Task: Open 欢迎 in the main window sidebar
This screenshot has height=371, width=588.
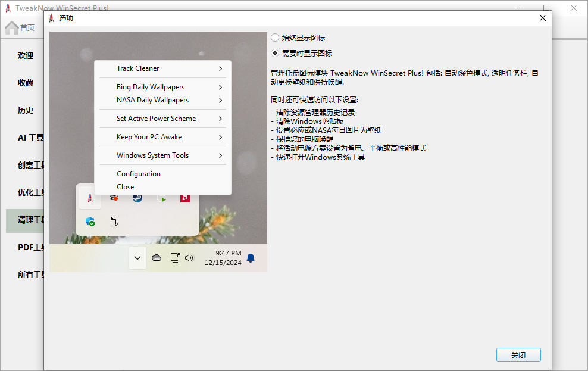Action: 26,55
